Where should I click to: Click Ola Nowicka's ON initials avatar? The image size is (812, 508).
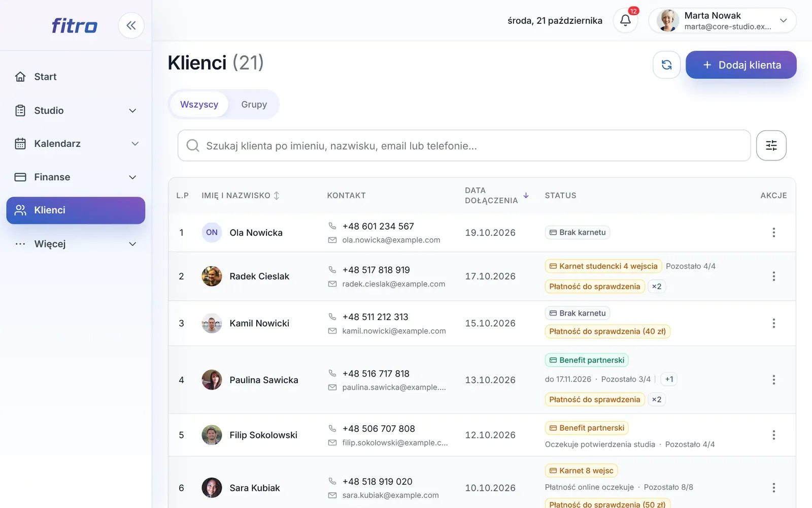pyautogui.click(x=212, y=233)
